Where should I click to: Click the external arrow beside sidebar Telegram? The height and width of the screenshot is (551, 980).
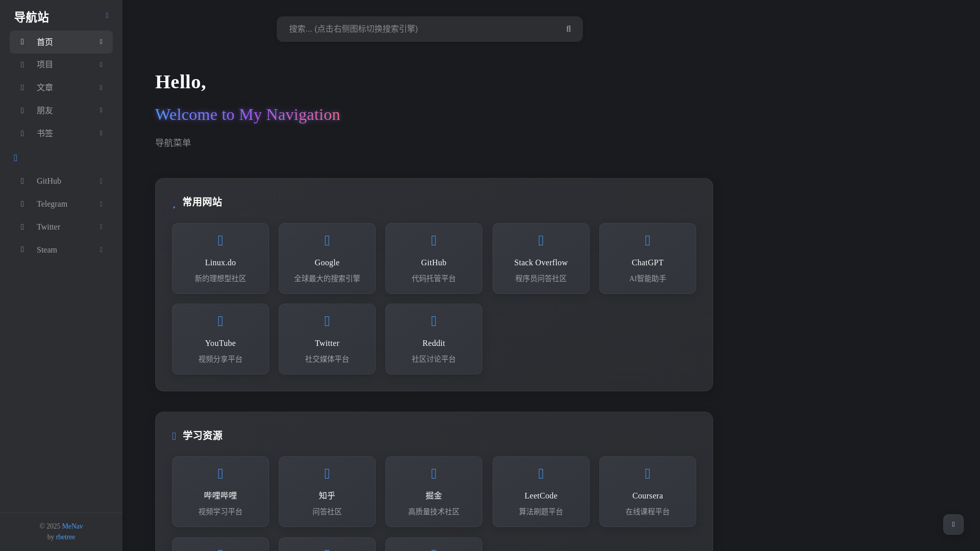point(101,204)
